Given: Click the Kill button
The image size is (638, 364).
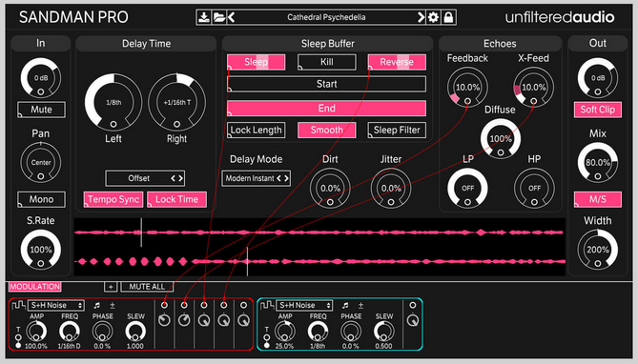Looking at the screenshot, I should 327,62.
